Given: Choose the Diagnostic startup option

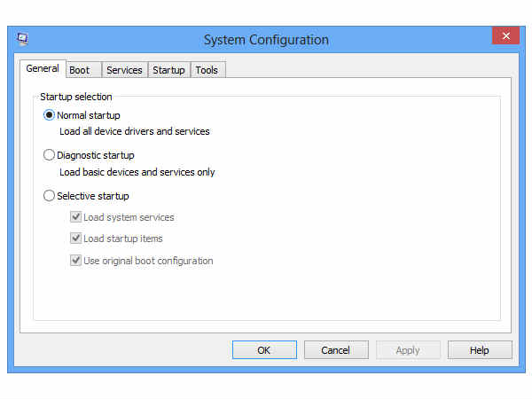Looking at the screenshot, I should click(x=50, y=155).
